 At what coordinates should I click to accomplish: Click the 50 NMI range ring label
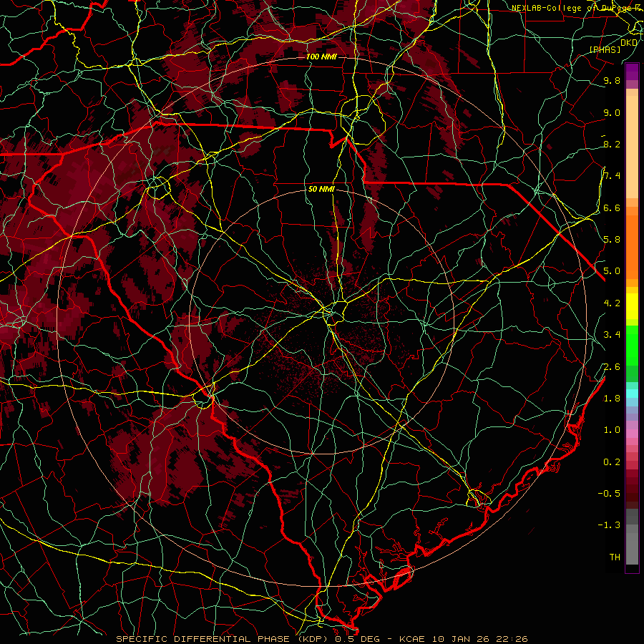[321, 189]
